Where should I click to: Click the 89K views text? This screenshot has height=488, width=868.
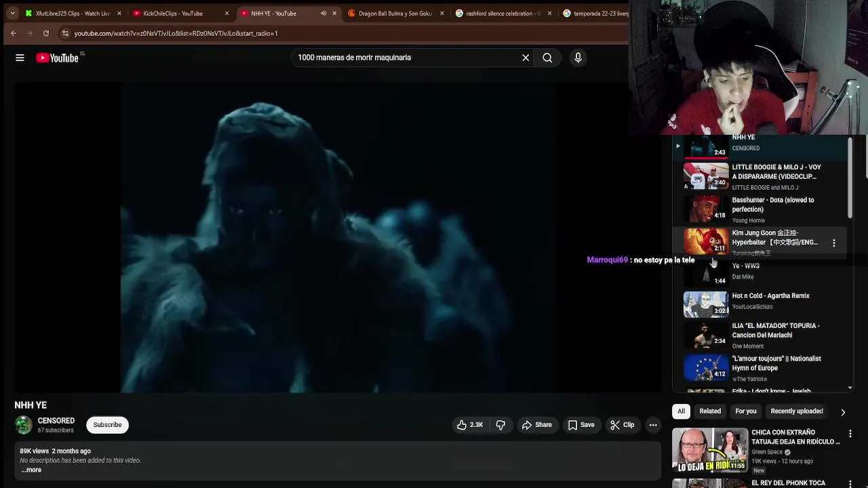coord(35,451)
